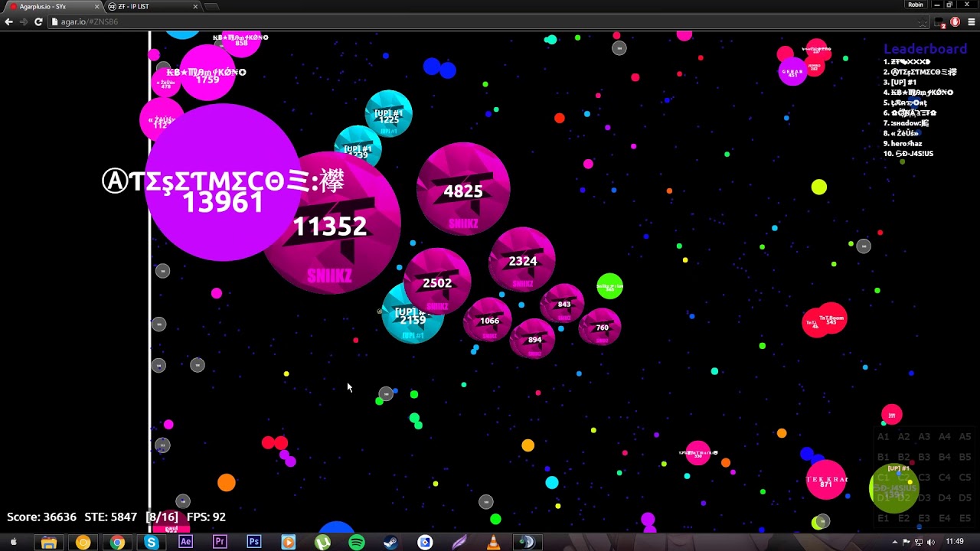Open the purple feather app in the taskbar
Image resolution: width=980 pixels, height=551 pixels.
459,543
